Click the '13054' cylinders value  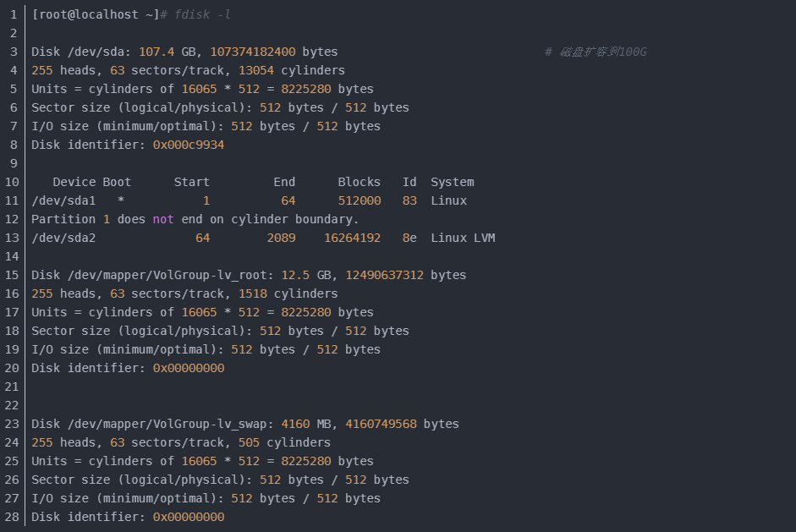256,70
